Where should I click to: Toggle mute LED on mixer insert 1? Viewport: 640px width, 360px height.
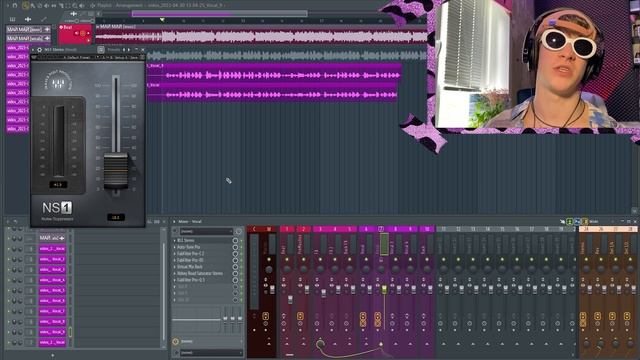click(x=287, y=260)
